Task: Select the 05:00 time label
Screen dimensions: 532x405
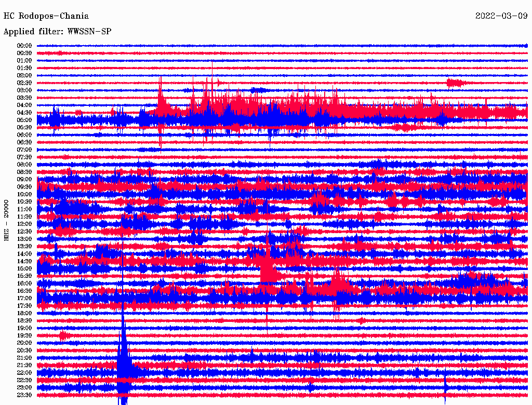Action: [24, 120]
